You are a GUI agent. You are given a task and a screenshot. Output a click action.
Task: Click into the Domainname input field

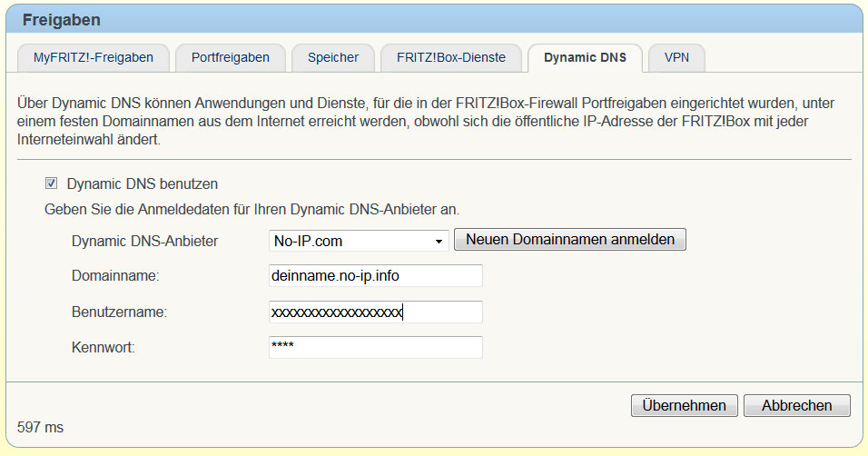(375, 275)
